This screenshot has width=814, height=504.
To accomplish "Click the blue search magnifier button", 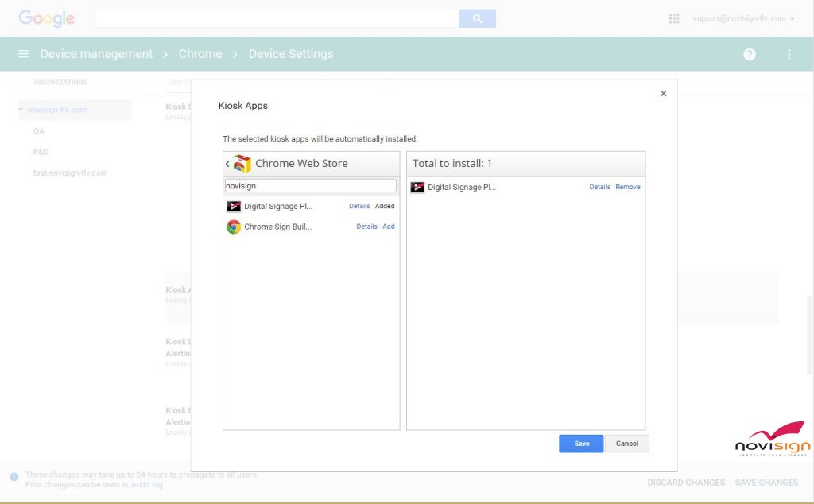I will tap(477, 19).
